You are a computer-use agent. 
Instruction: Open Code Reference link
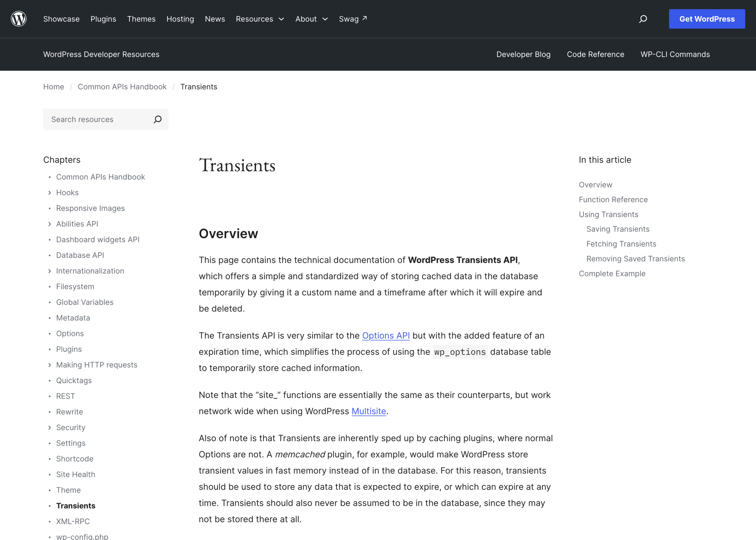pyautogui.click(x=595, y=54)
